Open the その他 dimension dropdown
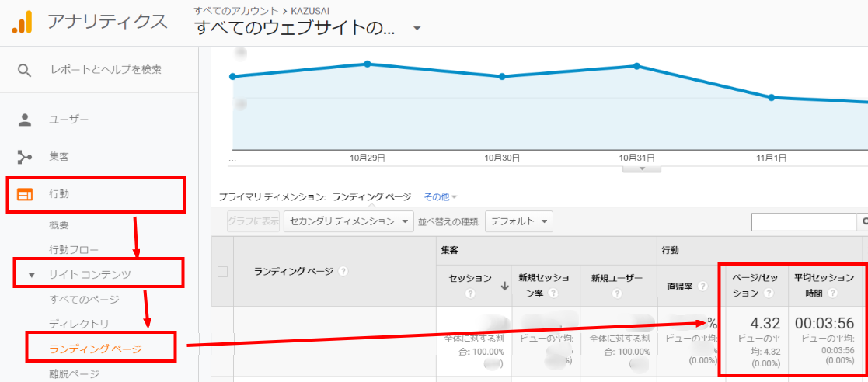Image resolution: width=868 pixels, height=382 pixels. (x=441, y=196)
